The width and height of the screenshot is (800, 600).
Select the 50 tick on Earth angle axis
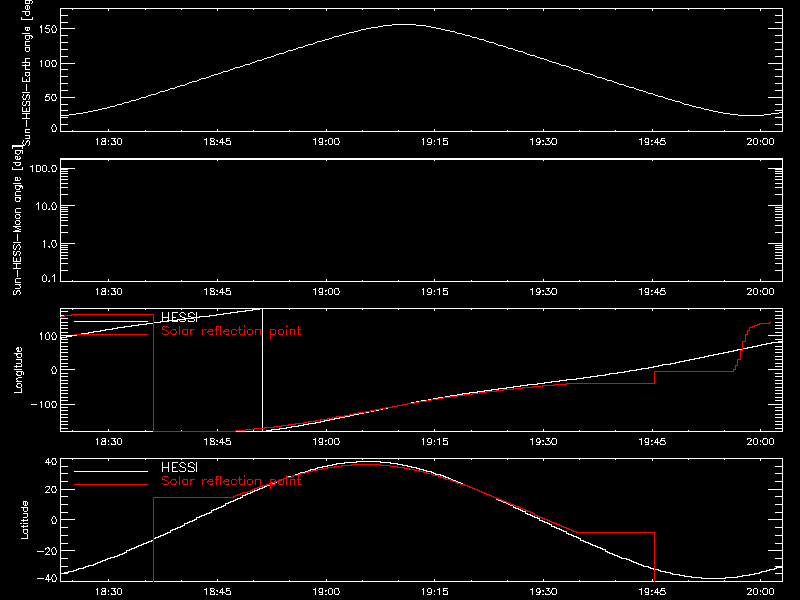[x=51, y=97]
